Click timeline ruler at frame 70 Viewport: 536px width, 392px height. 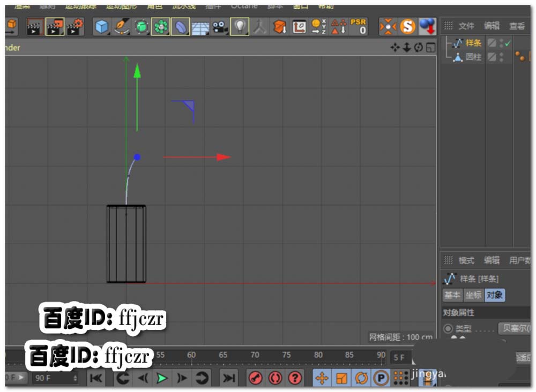(255, 355)
